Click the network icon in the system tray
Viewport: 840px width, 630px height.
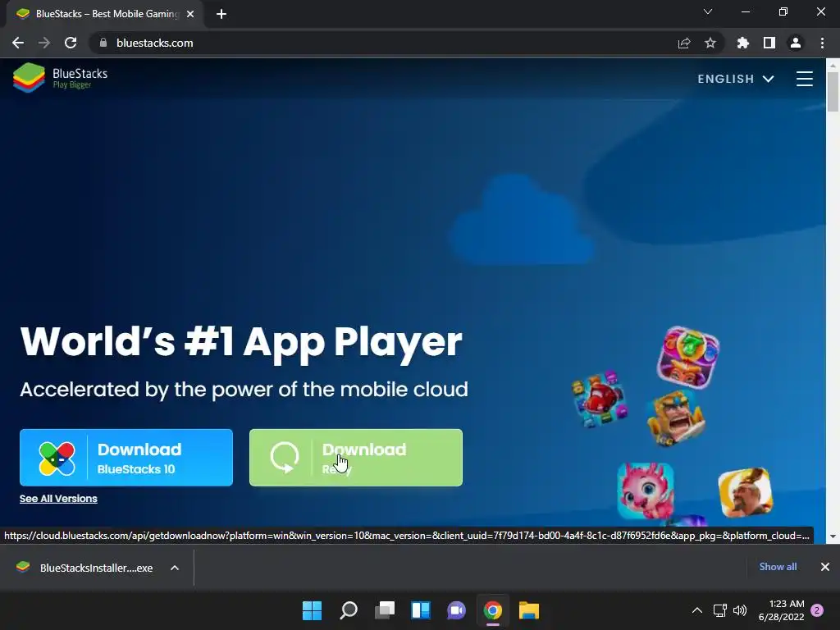click(720, 610)
